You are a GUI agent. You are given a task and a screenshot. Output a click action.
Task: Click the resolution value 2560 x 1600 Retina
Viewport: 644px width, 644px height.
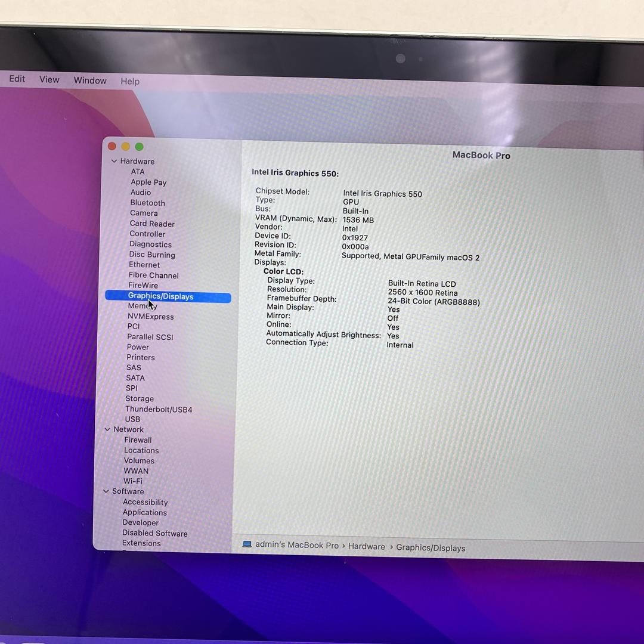click(423, 292)
